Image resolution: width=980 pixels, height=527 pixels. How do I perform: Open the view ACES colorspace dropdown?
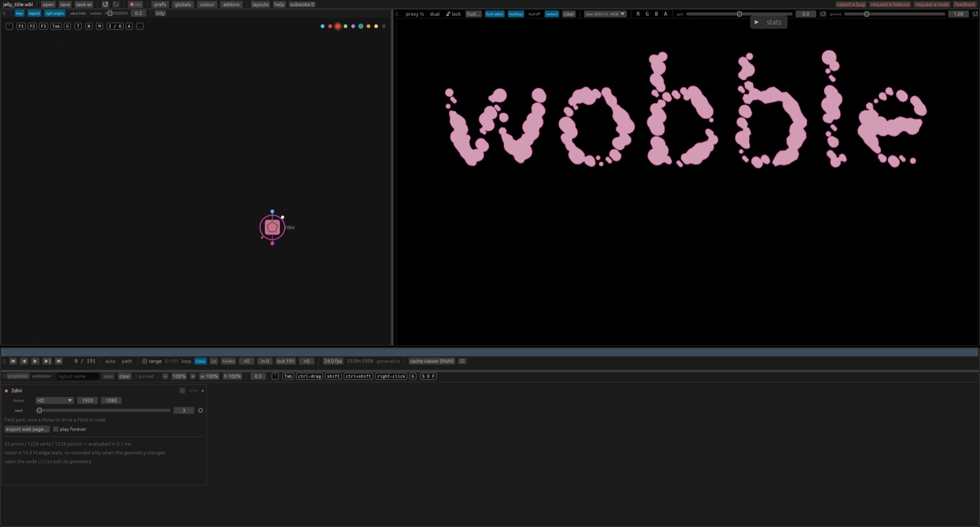pos(605,14)
